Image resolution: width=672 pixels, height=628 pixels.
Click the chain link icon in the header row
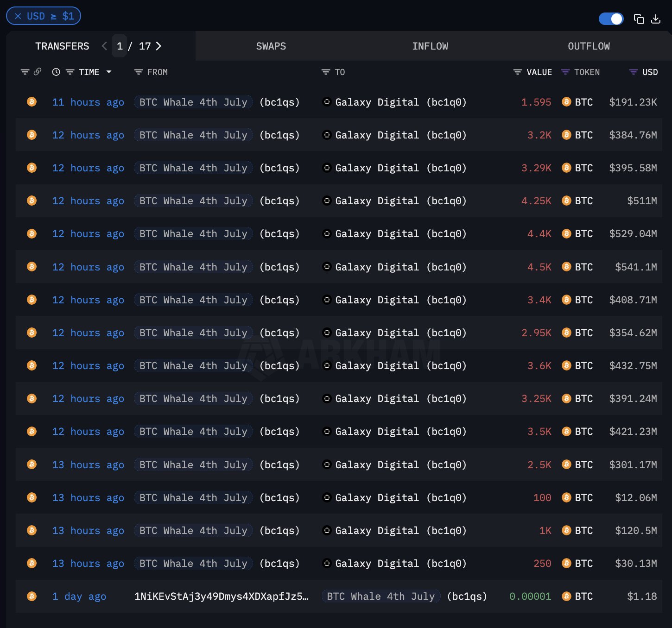[37, 72]
